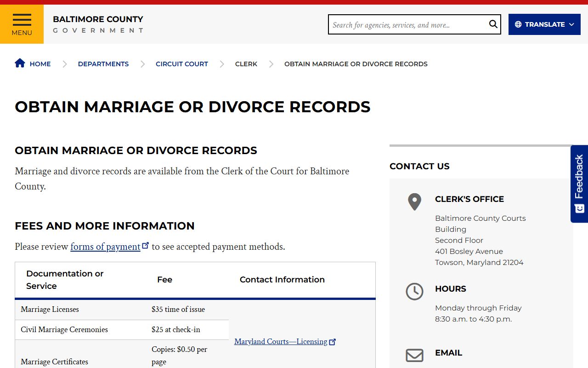Click the Baltimore County Government logo
This screenshot has width=588, height=368.
(98, 24)
